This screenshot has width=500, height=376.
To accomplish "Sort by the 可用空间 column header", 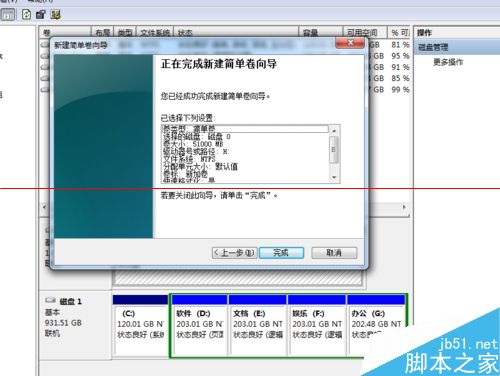I will (x=365, y=33).
